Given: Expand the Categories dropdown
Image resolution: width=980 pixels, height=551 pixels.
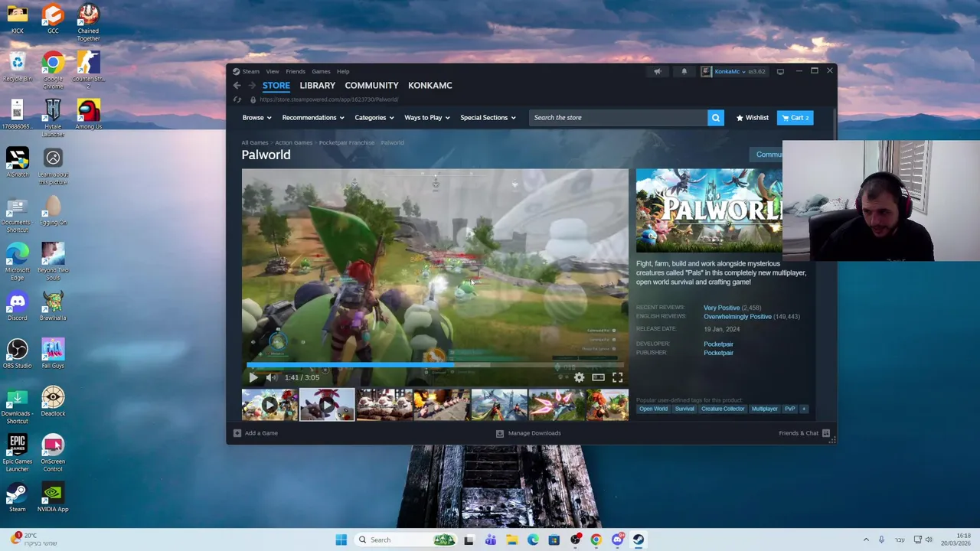Looking at the screenshot, I should (374, 118).
